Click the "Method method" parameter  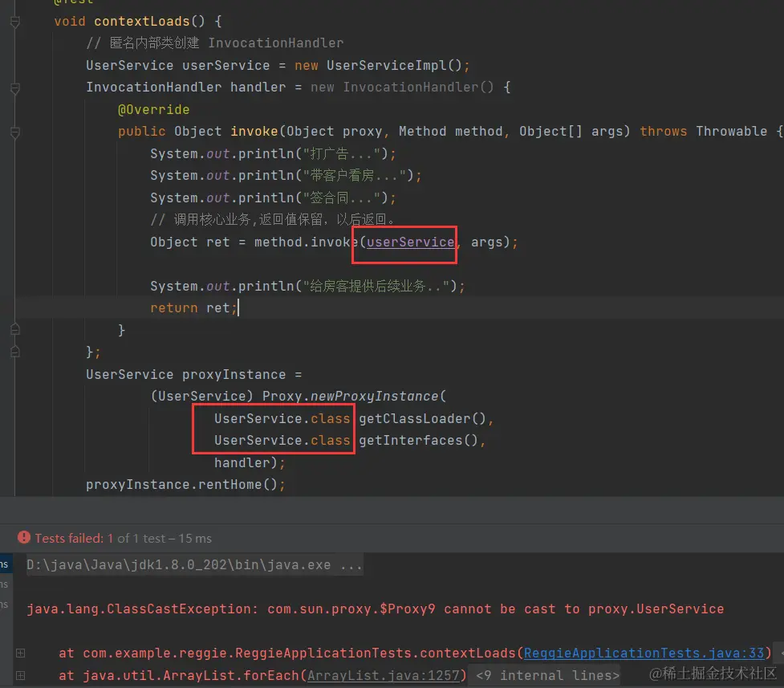pos(450,132)
